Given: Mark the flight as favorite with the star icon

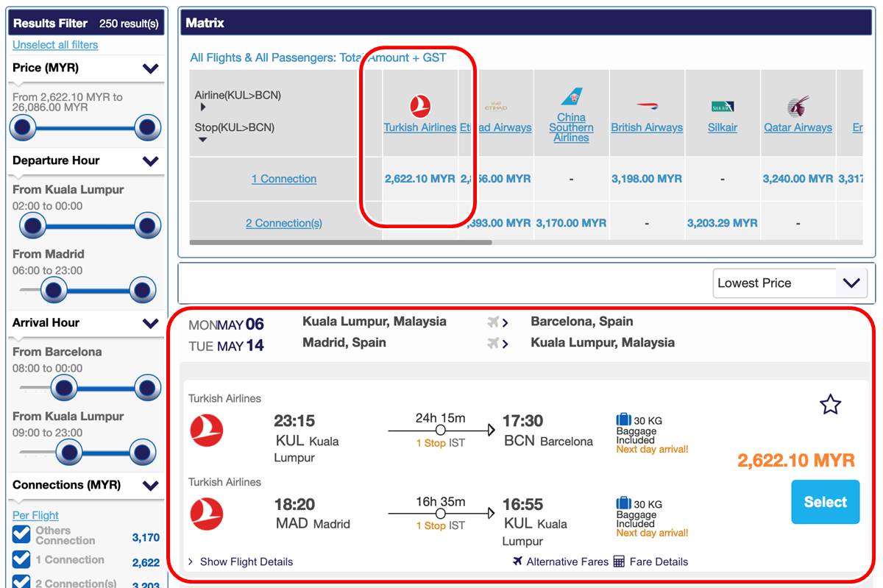Looking at the screenshot, I should click(x=830, y=404).
